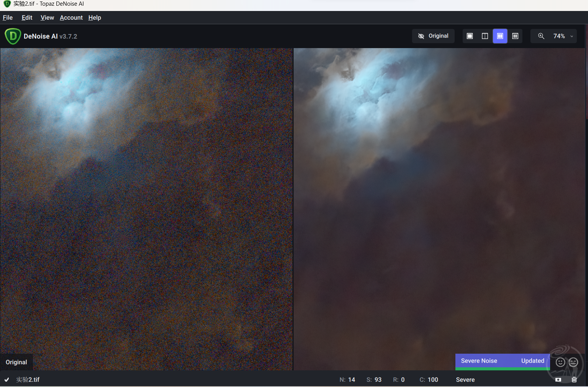Viewport: 588px width, 387px height.
Task: Switch to single view layout
Action: pyautogui.click(x=470, y=36)
